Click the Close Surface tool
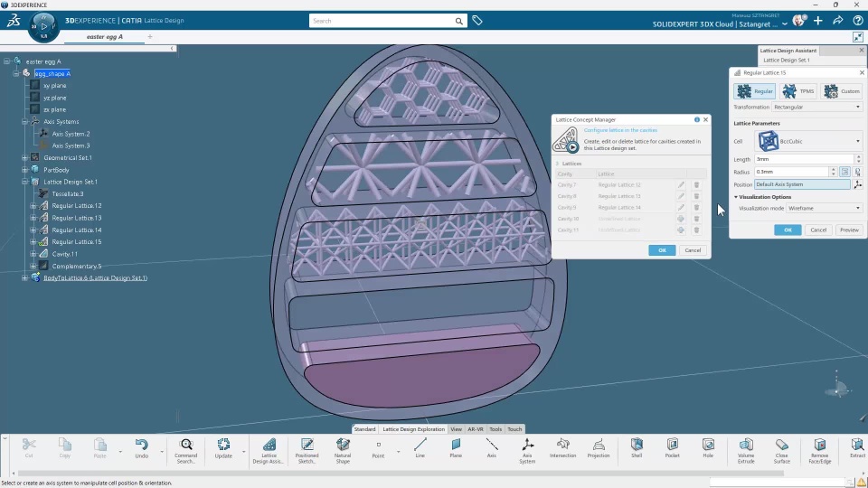The width and height of the screenshot is (868, 488). coord(781,450)
